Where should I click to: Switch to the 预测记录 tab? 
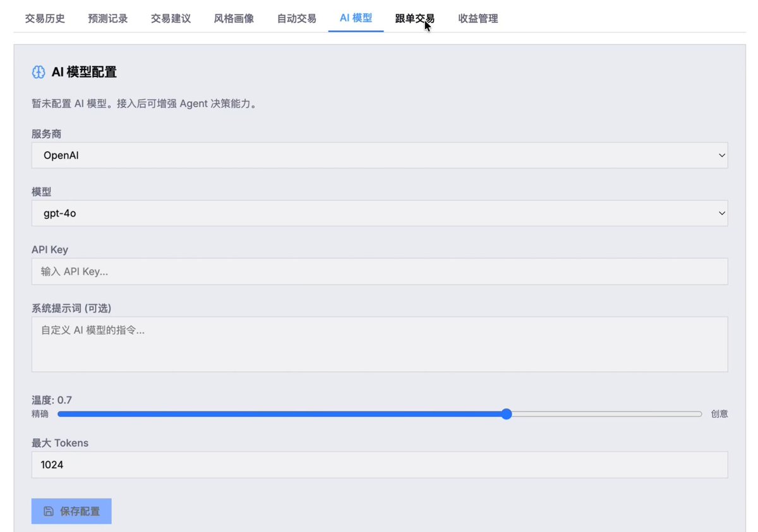(x=108, y=18)
